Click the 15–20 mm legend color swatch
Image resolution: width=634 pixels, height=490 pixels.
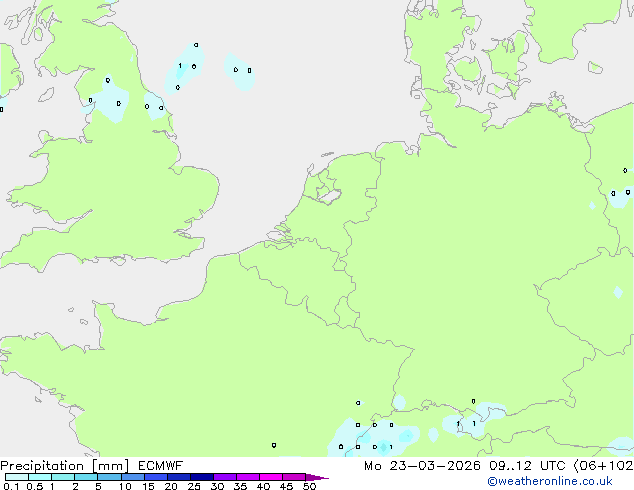pos(156,477)
